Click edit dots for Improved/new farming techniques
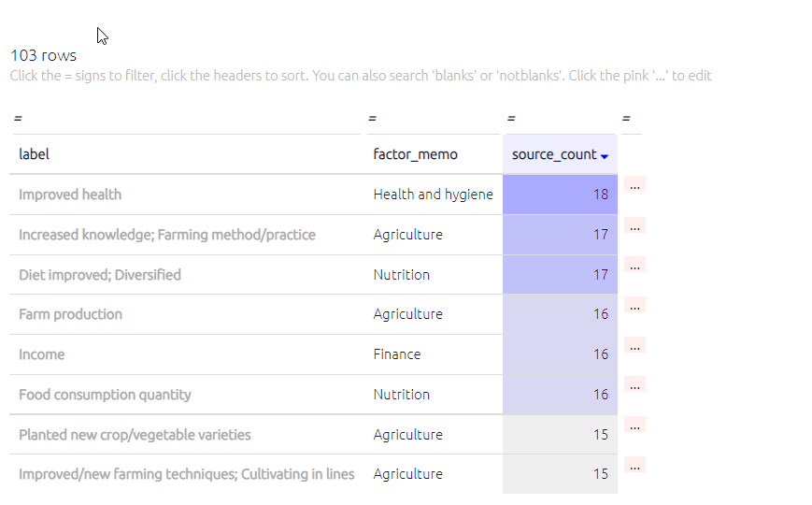 (x=634, y=466)
